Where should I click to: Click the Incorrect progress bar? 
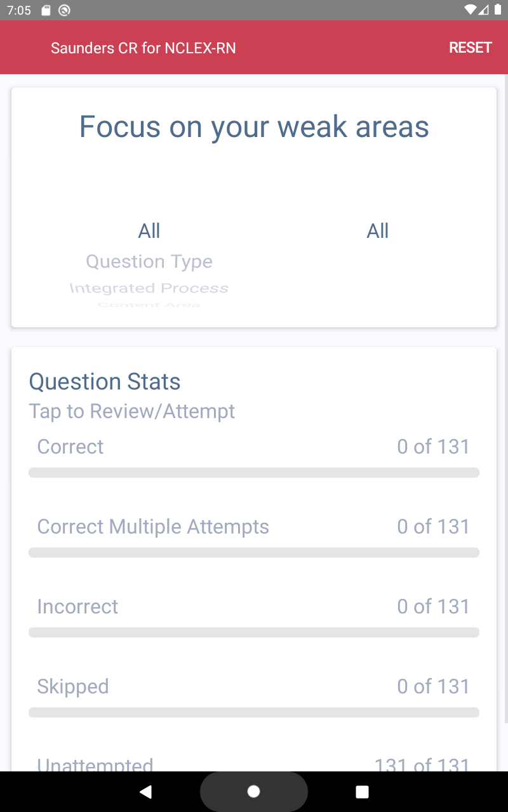pos(254,632)
